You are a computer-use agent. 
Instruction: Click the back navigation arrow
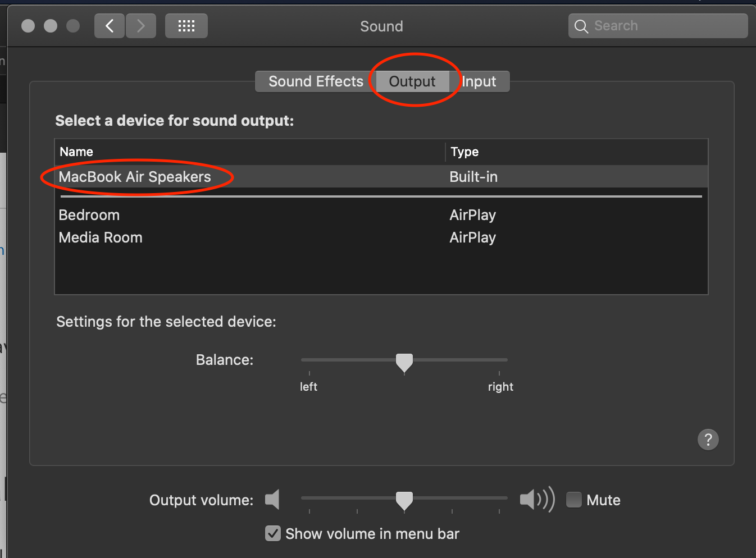coord(110,26)
